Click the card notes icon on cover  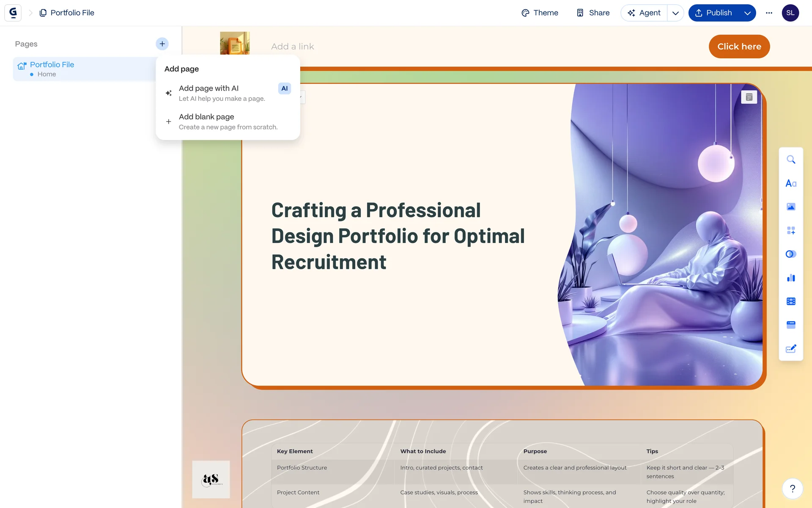click(749, 97)
